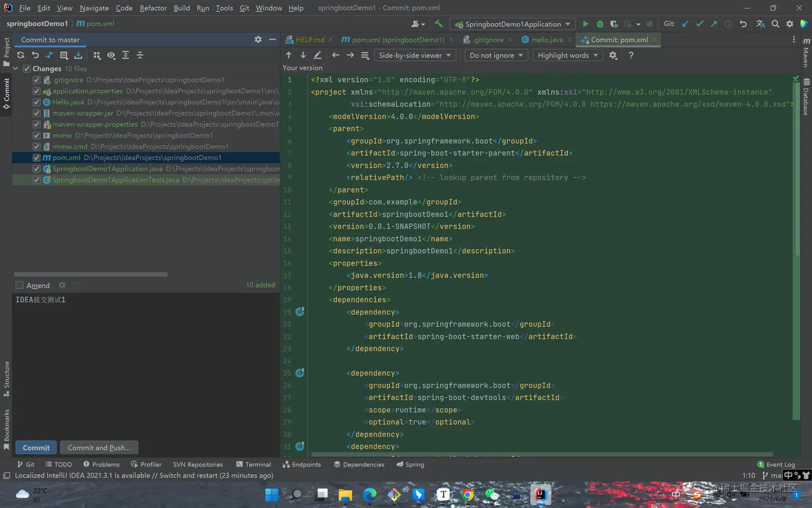The image size is (812, 508).
Task: Click the Run application green play icon
Action: pyautogui.click(x=585, y=24)
